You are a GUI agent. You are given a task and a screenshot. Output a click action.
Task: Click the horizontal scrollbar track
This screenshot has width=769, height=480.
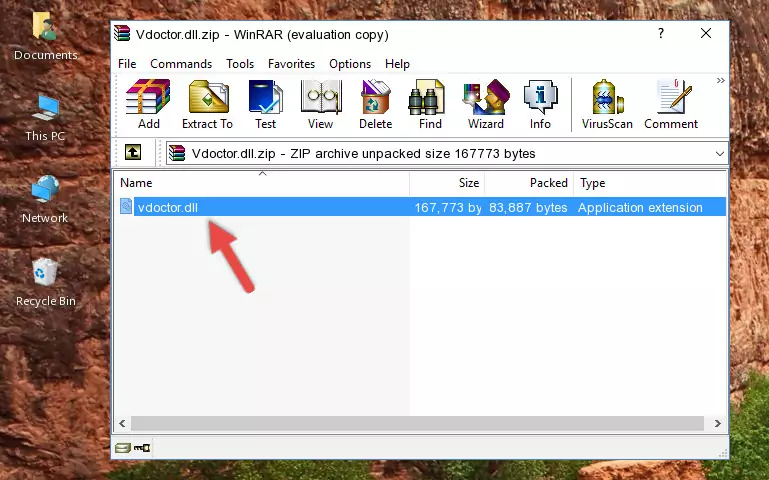click(x=417, y=423)
